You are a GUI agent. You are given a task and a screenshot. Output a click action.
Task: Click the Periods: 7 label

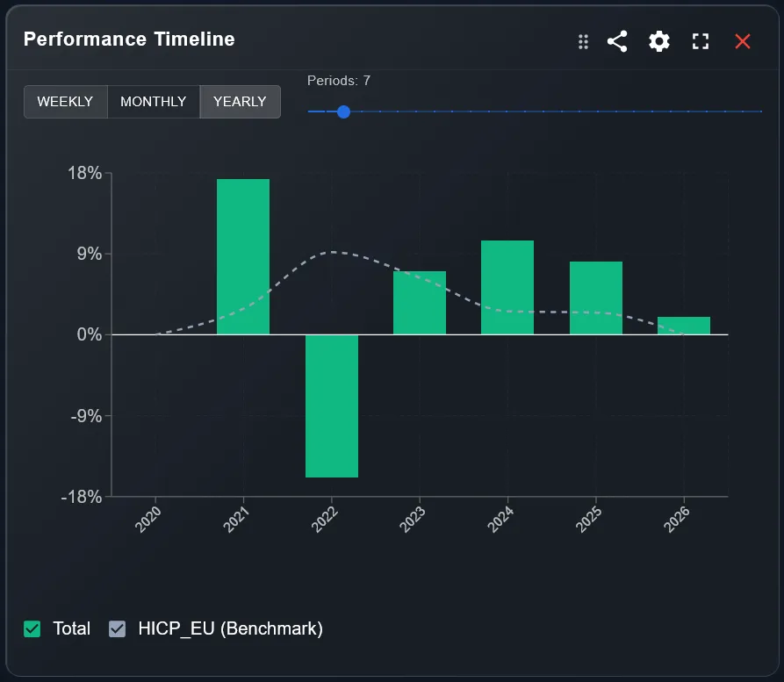click(x=339, y=80)
